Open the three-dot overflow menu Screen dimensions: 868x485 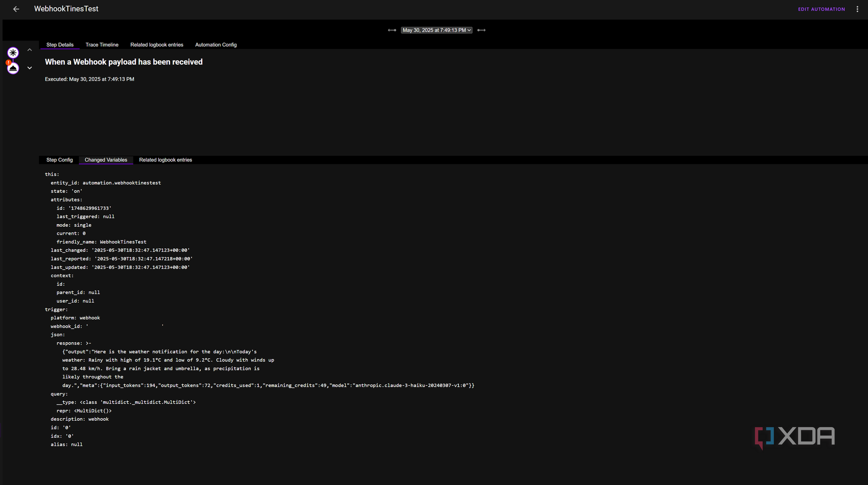[857, 9]
